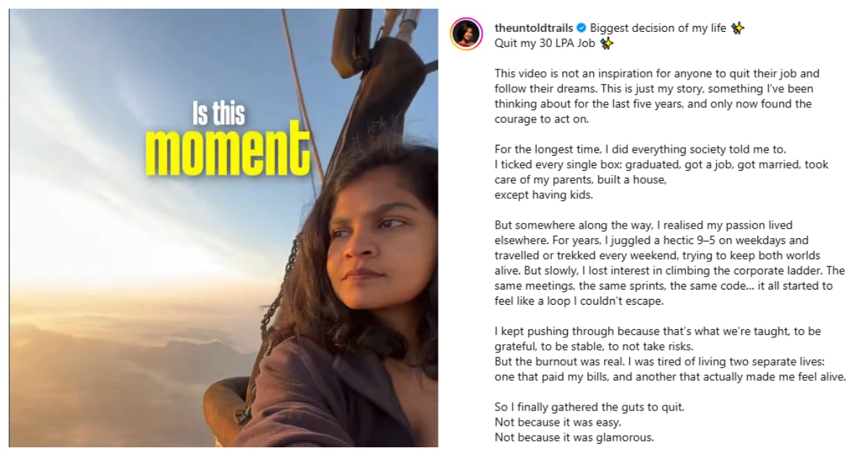Open the theuntoldtrails username link
868x456 pixels.
click(x=534, y=28)
